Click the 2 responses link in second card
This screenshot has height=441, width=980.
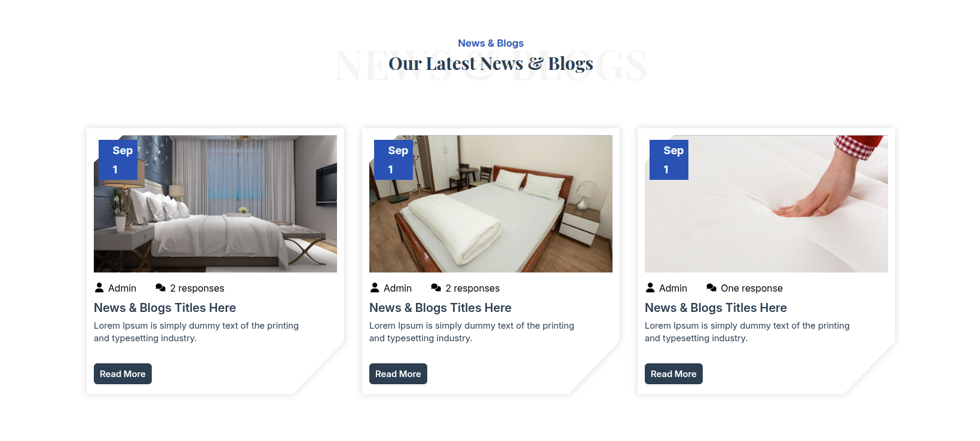click(x=473, y=288)
